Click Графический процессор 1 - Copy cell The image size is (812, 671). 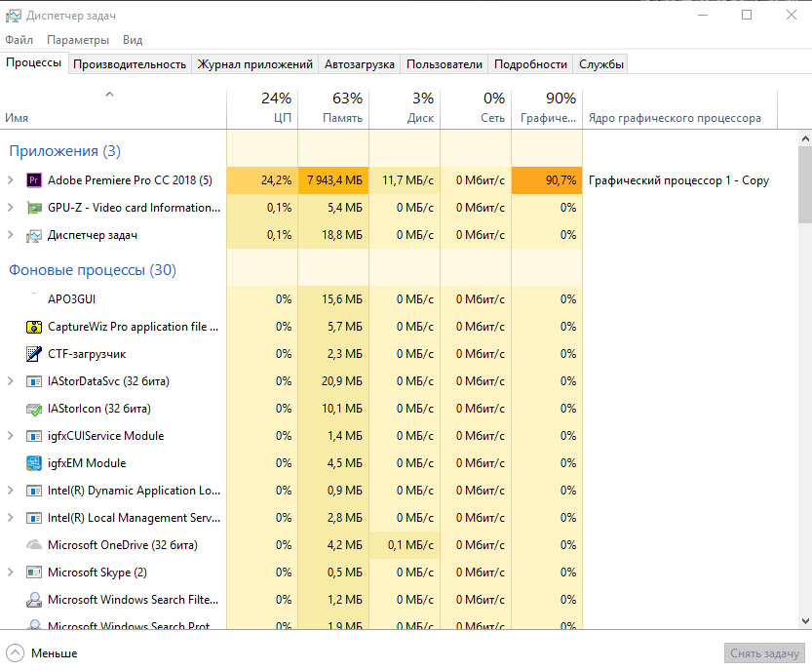[678, 180]
